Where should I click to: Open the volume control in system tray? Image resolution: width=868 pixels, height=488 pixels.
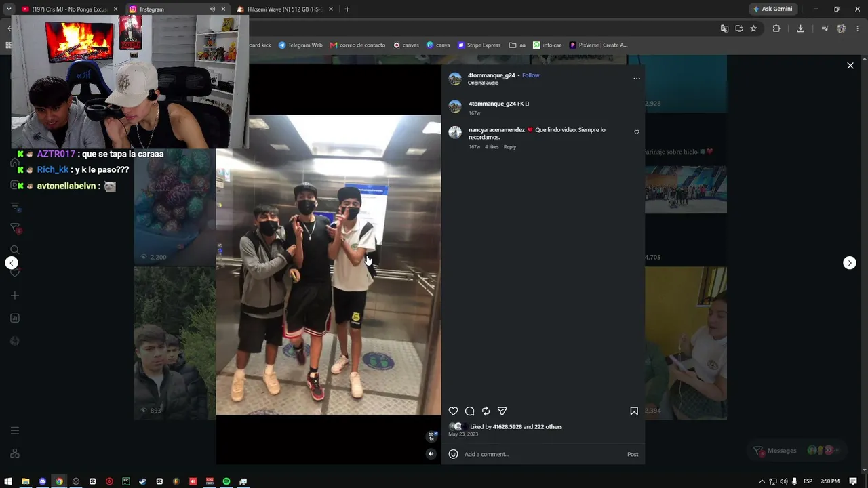point(783,481)
